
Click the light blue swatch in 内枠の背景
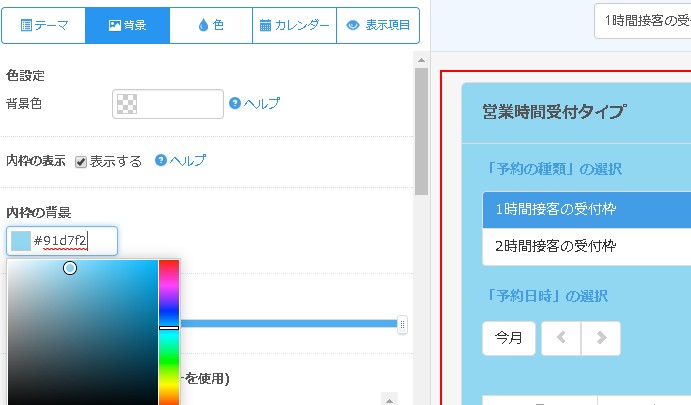[x=21, y=241]
